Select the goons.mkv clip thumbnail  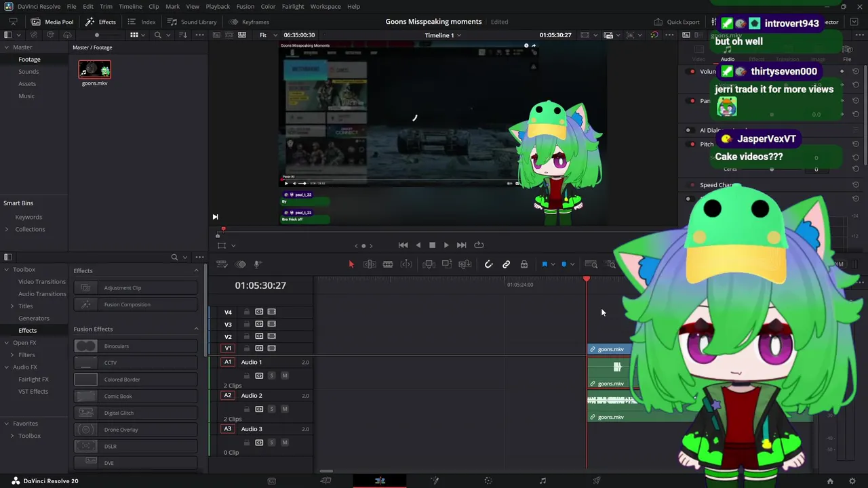coord(94,70)
